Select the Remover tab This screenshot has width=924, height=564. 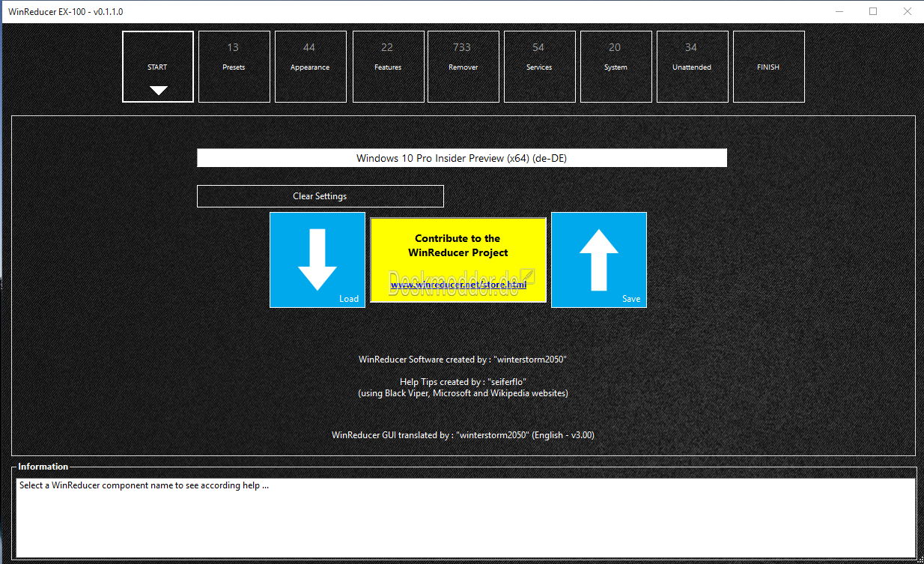(463, 67)
